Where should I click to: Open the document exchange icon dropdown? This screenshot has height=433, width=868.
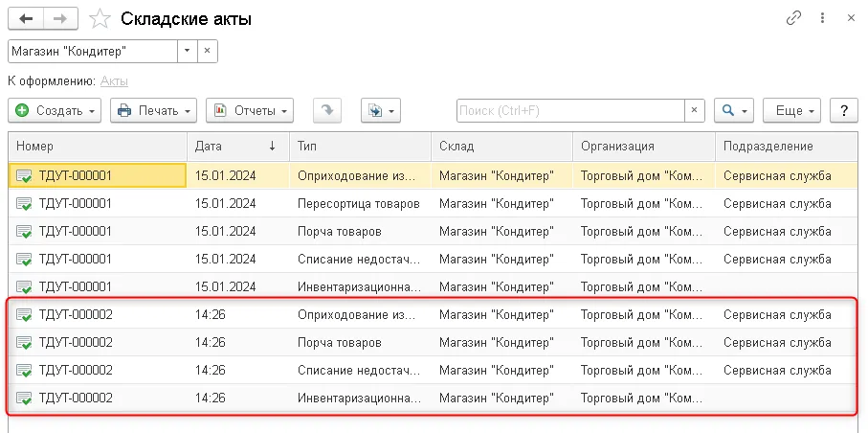pos(381,110)
